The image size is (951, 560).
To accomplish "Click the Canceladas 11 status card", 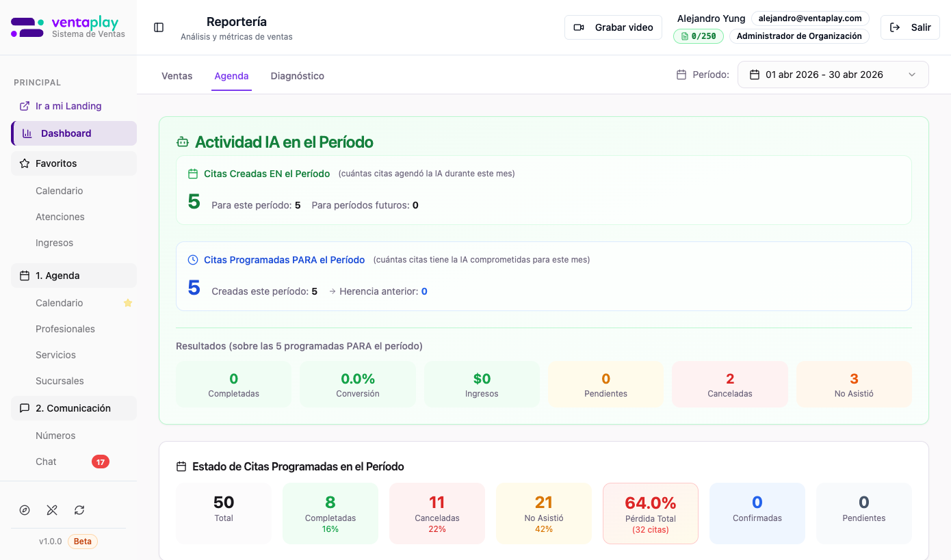I will 437,514.
